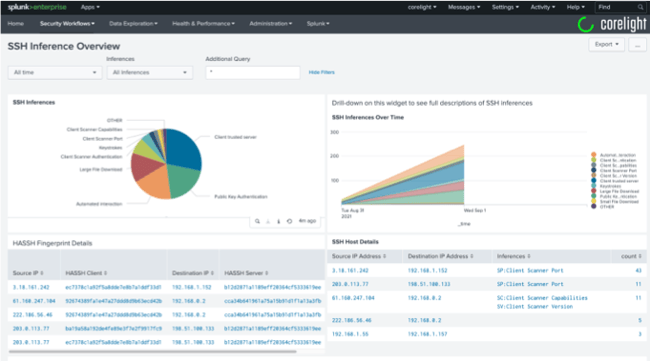
Task: Click sort arrows beside Source IP Address
Action: (385, 256)
